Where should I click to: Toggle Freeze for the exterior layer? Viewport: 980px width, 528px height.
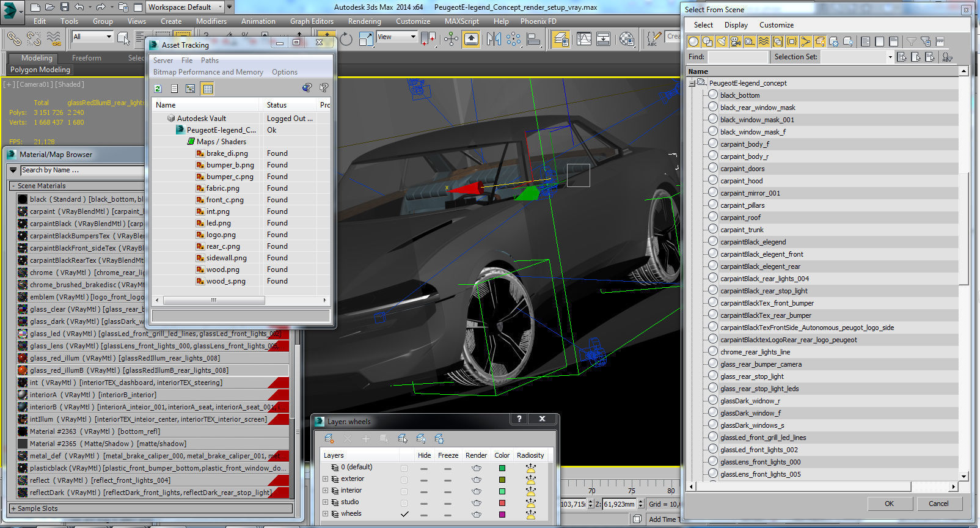[x=448, y=480]
